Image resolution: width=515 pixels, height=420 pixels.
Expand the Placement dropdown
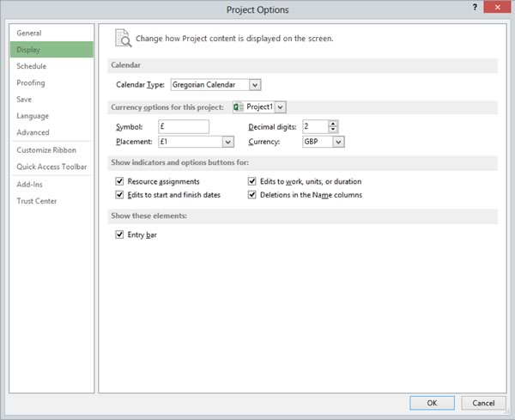228,142
